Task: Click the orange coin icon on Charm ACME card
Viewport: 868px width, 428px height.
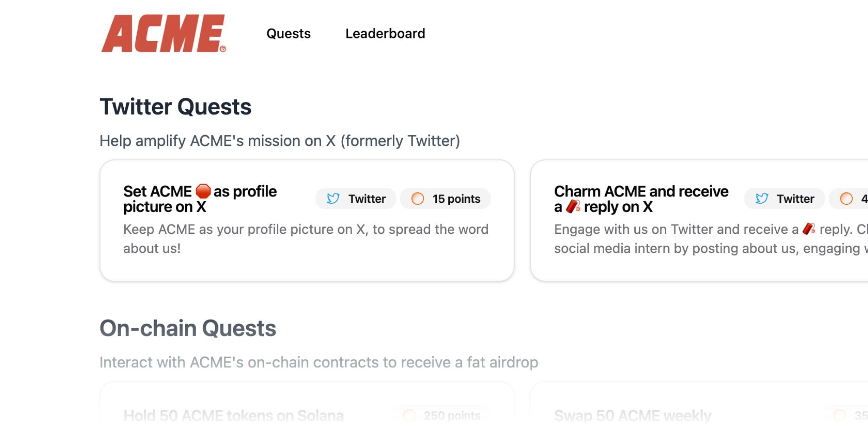Action: (x=846, y=199)
